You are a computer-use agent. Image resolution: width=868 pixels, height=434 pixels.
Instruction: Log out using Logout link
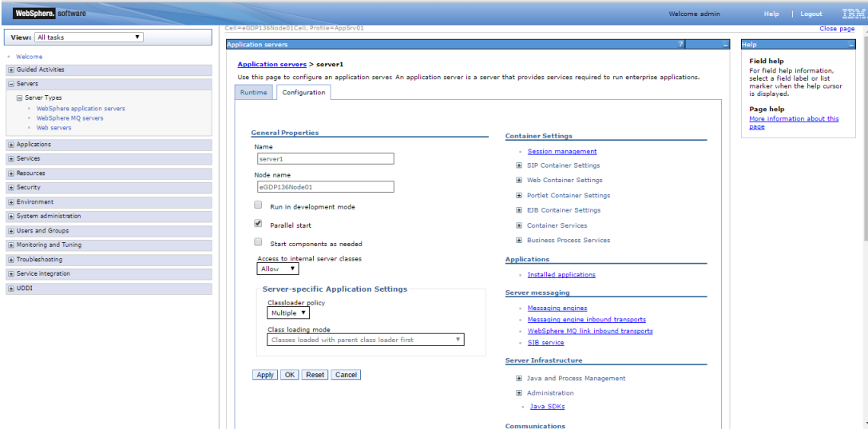811,14
